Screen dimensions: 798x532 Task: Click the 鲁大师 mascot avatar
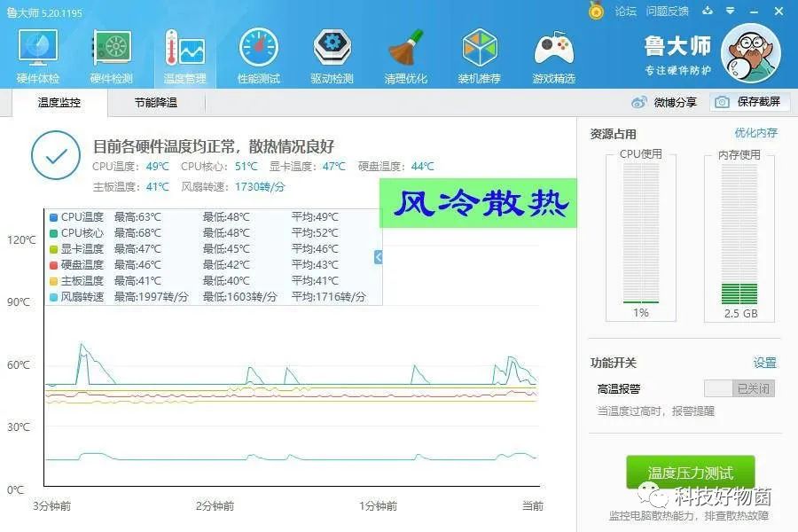(x=751, y=53)
